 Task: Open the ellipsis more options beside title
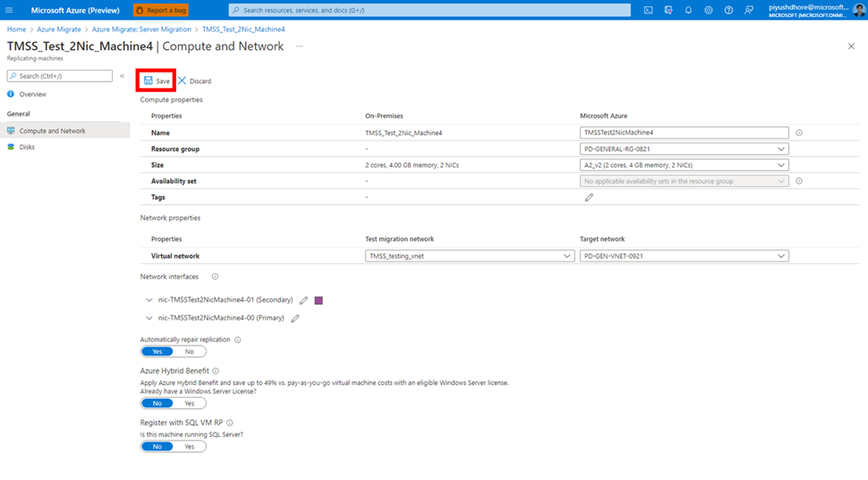click(x=300, y=47)
